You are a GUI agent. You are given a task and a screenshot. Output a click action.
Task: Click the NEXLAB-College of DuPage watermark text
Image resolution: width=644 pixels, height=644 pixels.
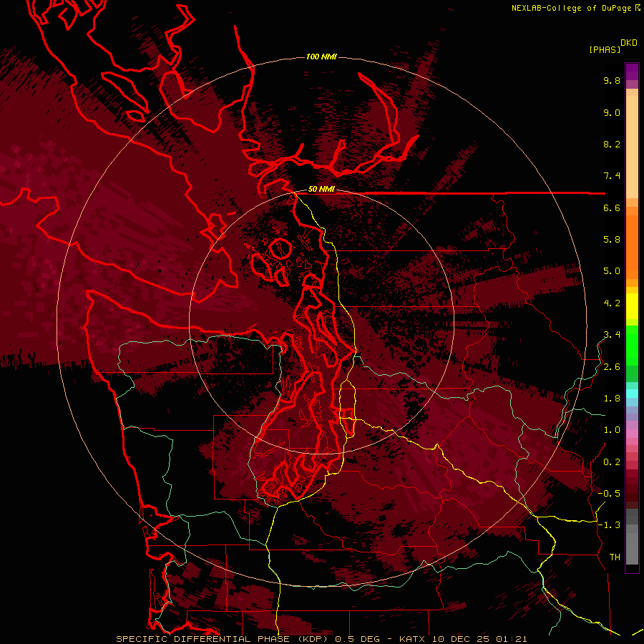[x=575, y=8]
